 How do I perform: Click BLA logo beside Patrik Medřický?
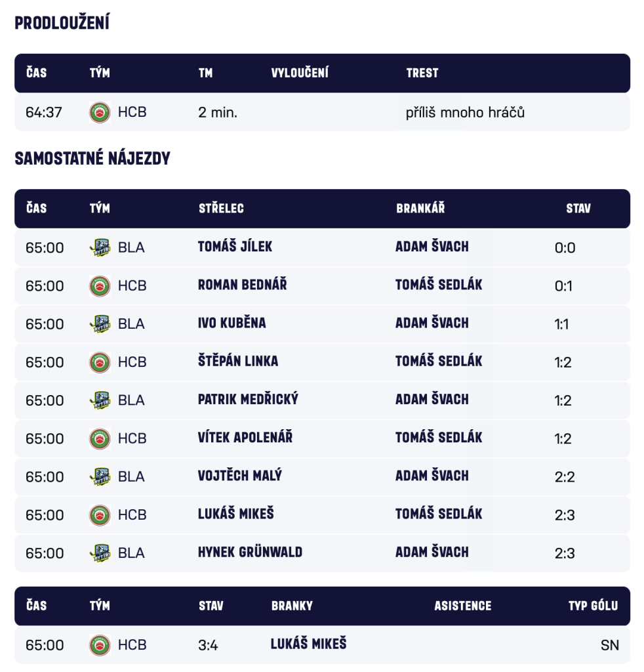[100, 400]
